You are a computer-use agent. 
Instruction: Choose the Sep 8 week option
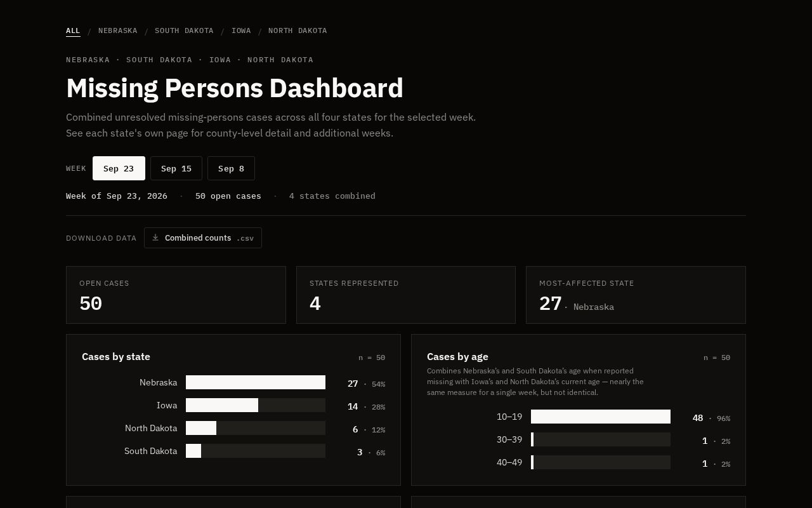[x=231, y=168]
